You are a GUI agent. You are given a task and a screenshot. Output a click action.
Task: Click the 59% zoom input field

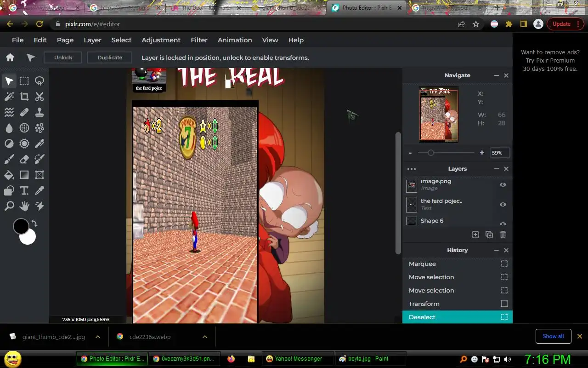(x=499, y=153)
